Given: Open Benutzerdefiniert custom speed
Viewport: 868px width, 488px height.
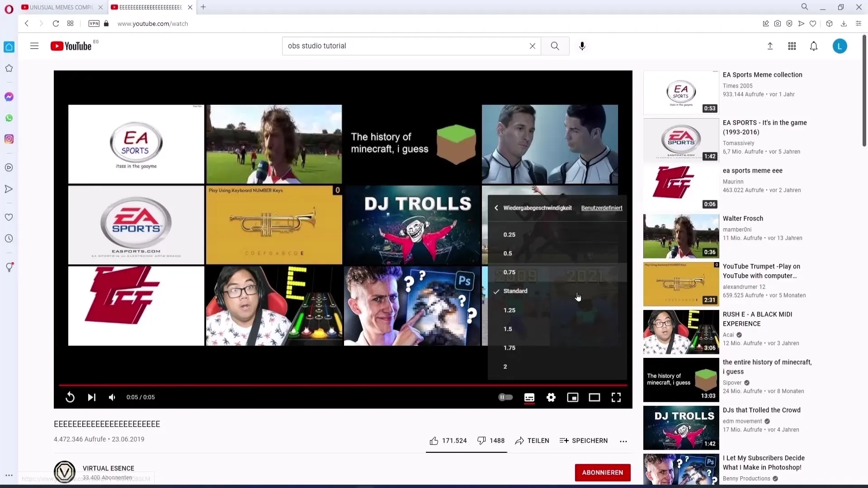Looking at the screenshot, I should point(601,208).
